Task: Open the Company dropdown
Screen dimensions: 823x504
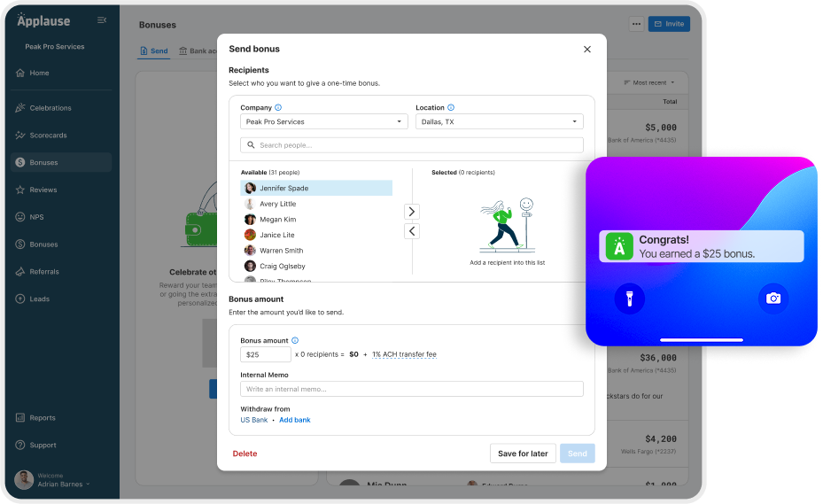Action: tap(324, 121)
